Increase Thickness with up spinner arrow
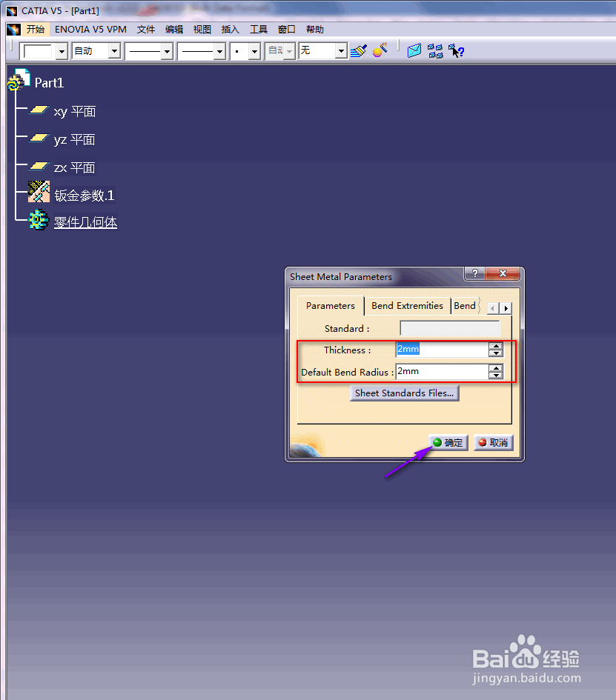Image resolution: width=616 pixels, height=700 pixels. coord(495,346)
